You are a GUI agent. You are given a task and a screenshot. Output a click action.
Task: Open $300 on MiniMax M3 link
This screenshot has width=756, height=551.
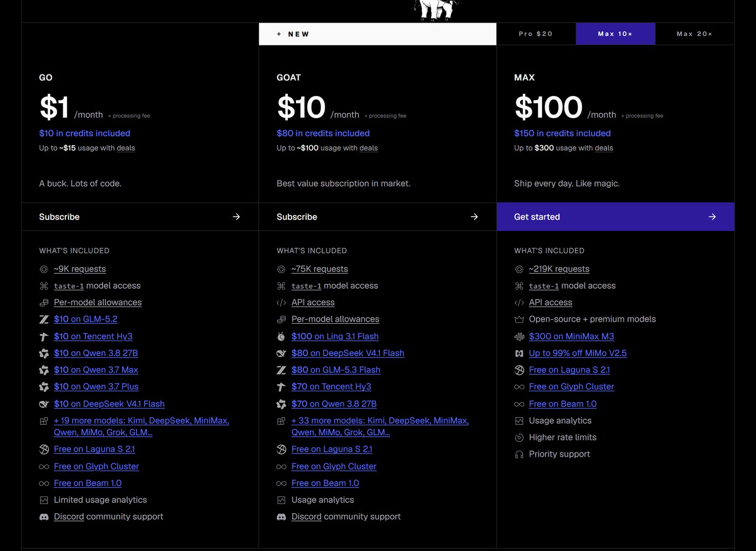[571, 336]
